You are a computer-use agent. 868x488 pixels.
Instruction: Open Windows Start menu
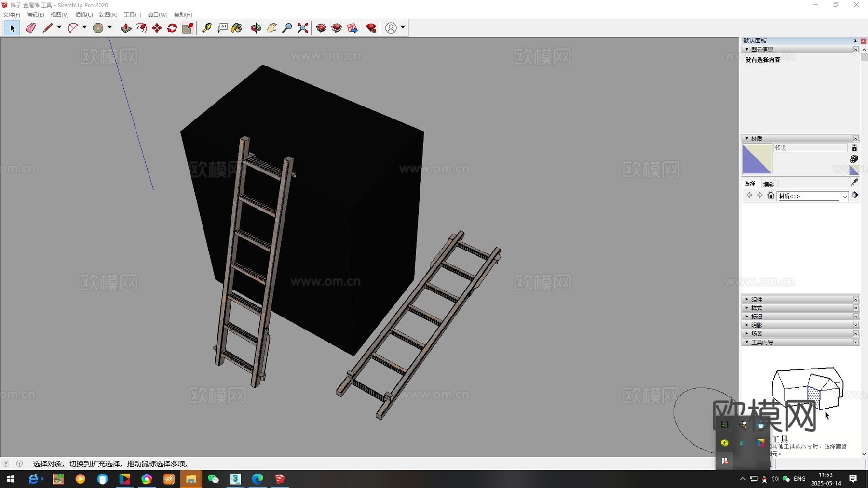pos(11,479)
